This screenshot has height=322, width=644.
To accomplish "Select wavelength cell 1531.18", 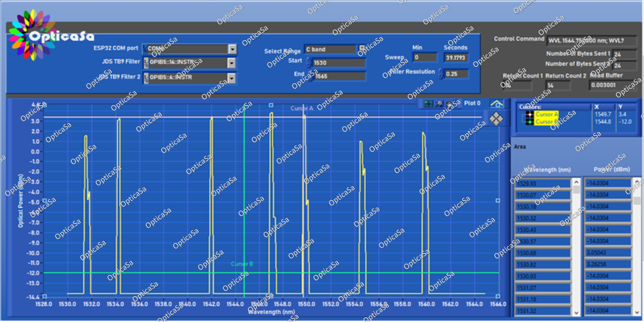I will click(543, 298).
